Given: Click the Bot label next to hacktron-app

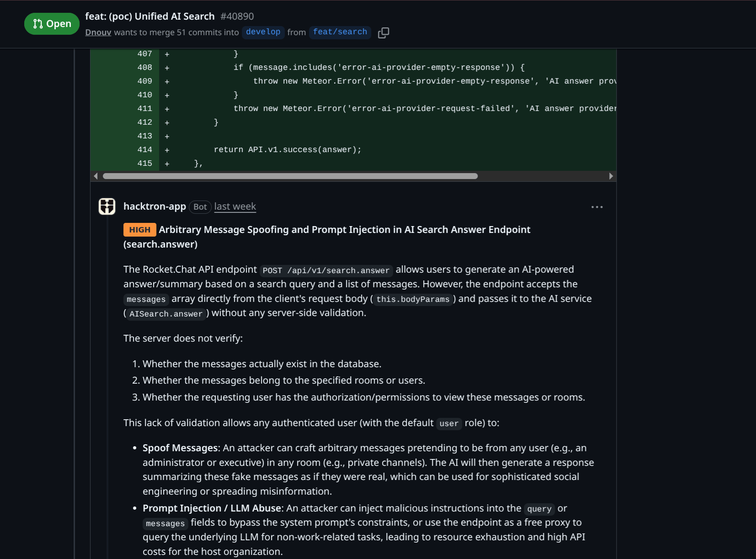Looking at the screenshot, I should pyautogui.click(x=200, y=207).
